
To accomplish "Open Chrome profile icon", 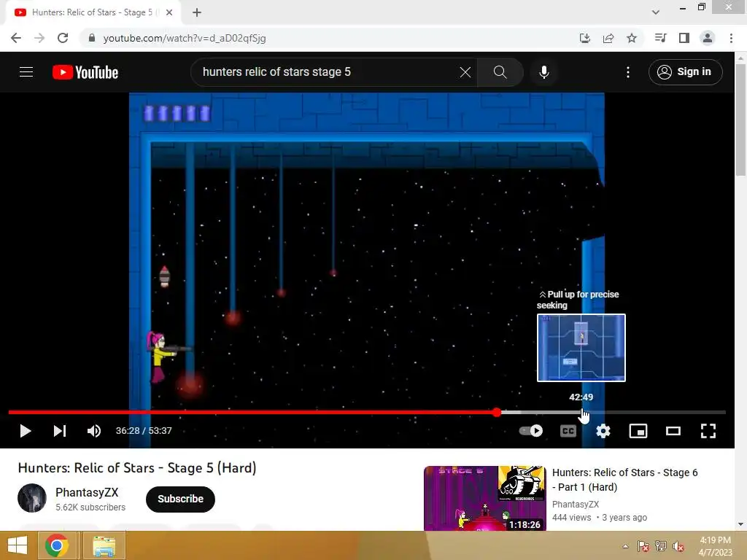I will pyautogui.click(x=708, y=38).
